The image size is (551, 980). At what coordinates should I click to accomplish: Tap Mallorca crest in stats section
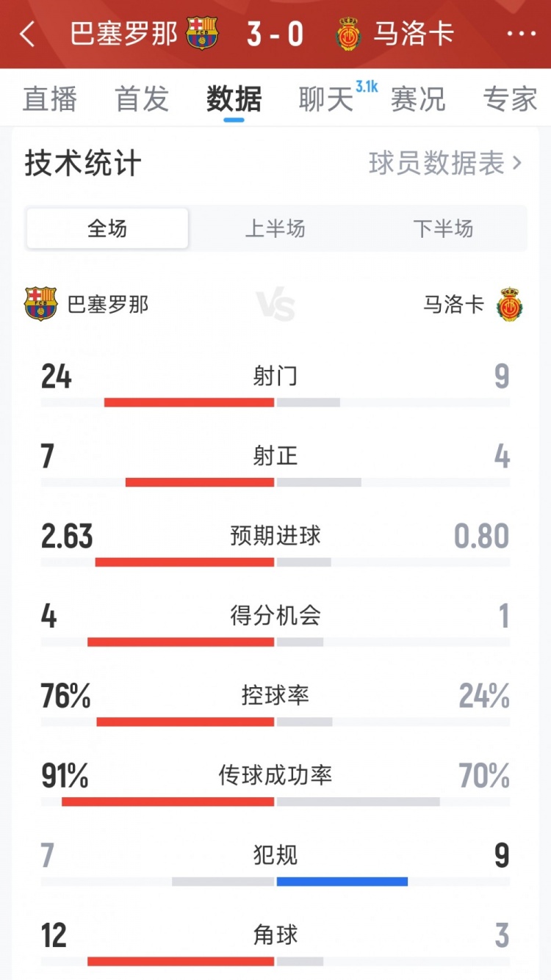pos(509,304)
